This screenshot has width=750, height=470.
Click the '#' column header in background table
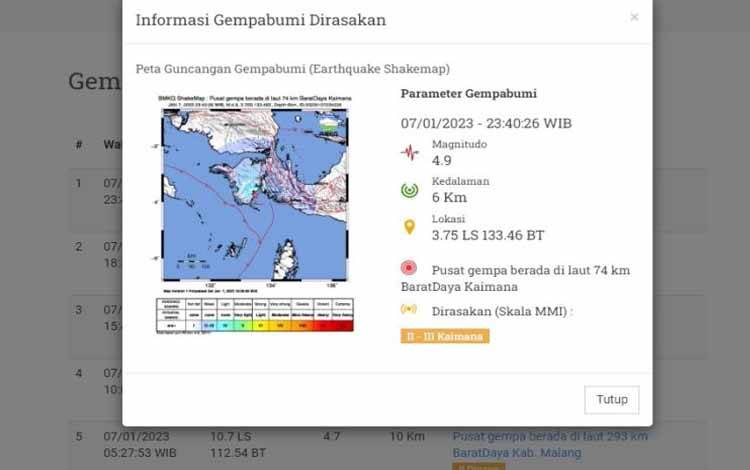point(79,144)
